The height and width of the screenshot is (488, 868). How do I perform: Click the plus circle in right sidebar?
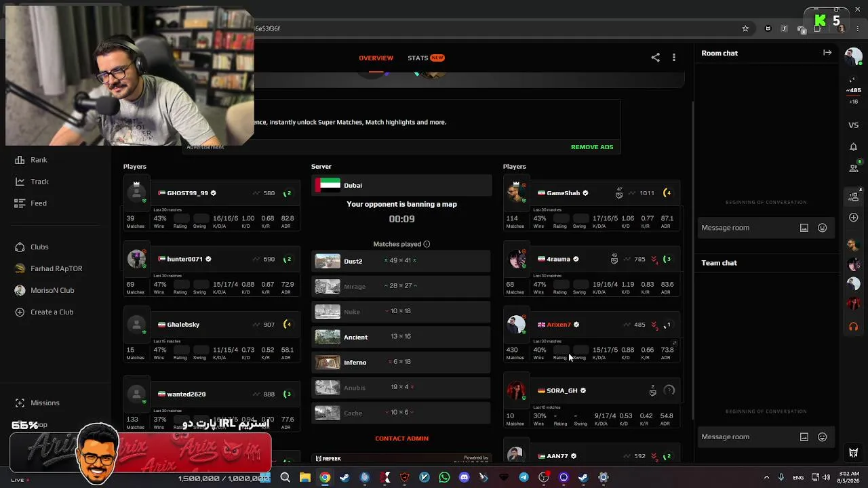854,218
